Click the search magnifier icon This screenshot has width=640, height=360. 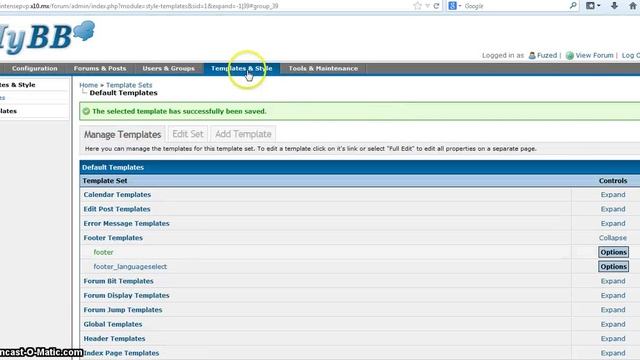pos(573,6)
